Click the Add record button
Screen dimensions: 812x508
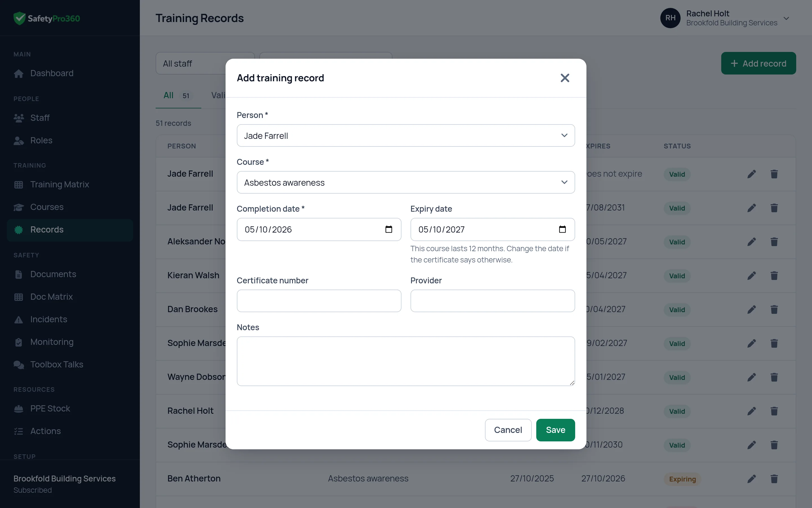point(758,63)
